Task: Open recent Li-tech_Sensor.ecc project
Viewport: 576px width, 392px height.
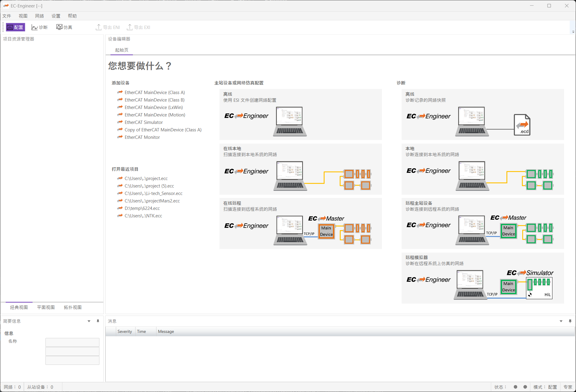Action: [x=153, y=193]
